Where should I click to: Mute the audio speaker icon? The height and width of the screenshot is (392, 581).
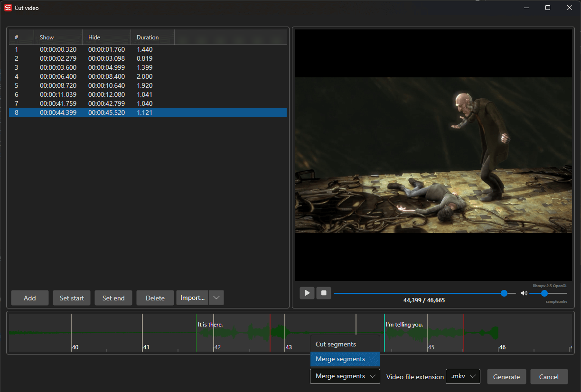[x=524, y=293]
